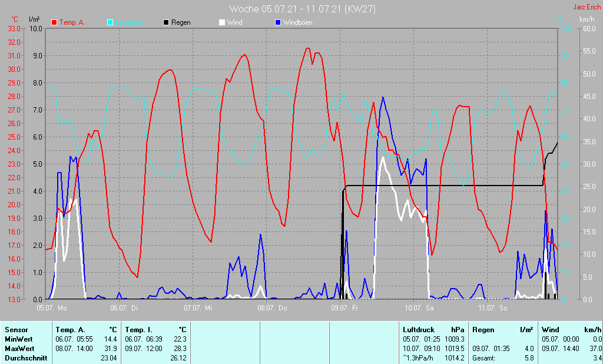This screenshot has width=603, height=364.
Task: Click the Temp. A. maximum value '31.9'
Action: pos(110,349)
